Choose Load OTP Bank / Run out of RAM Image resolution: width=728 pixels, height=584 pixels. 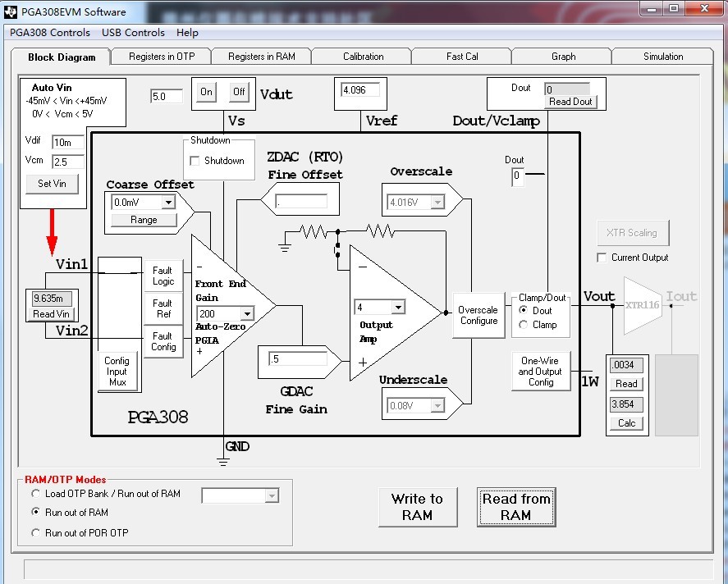[35, 494]
